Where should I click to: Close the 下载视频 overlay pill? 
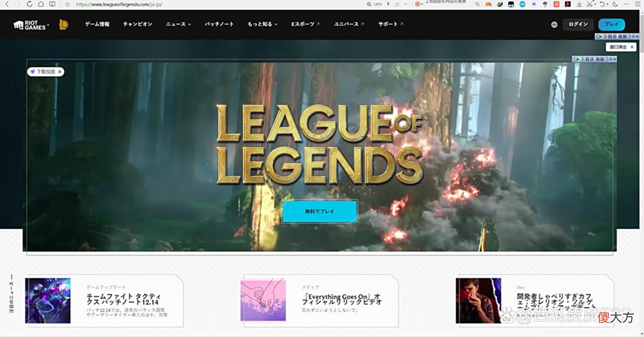(x=60, y=72)
